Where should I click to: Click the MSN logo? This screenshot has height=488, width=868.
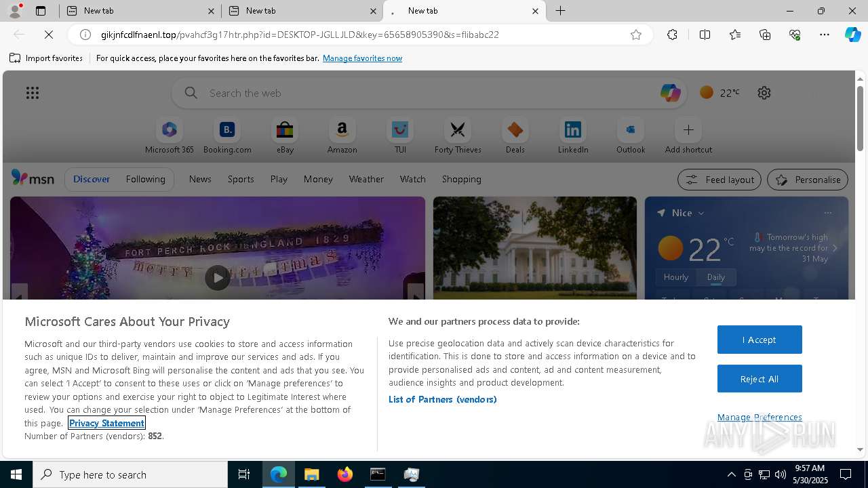[x=33, y=178]
